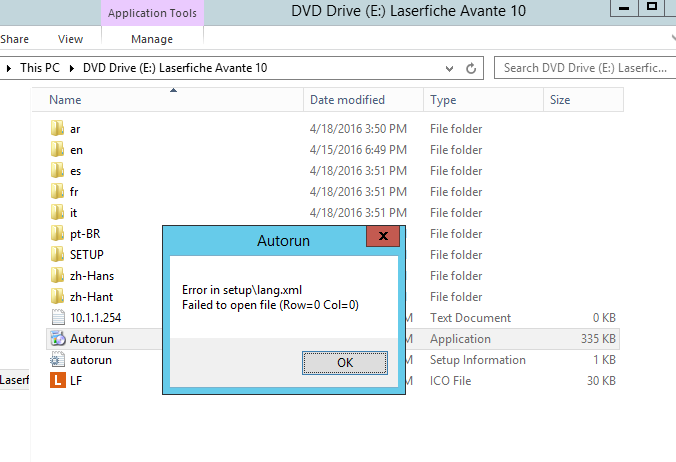Click the 10.1.1.254 text document icon
The height and width of the screenshot is (462, 676).
58,318
